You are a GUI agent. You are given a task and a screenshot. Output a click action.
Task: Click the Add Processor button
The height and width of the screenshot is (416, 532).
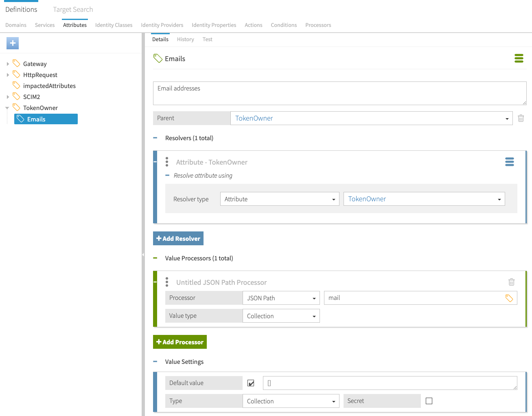180,342
